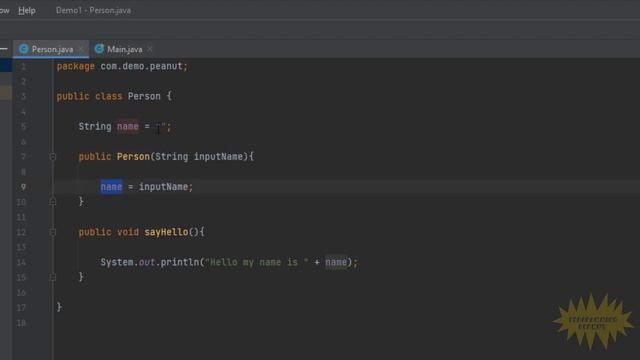Click the 'inputName' parameter on line 7
This screenshot has width=640, height=360.
pos(218,157)
